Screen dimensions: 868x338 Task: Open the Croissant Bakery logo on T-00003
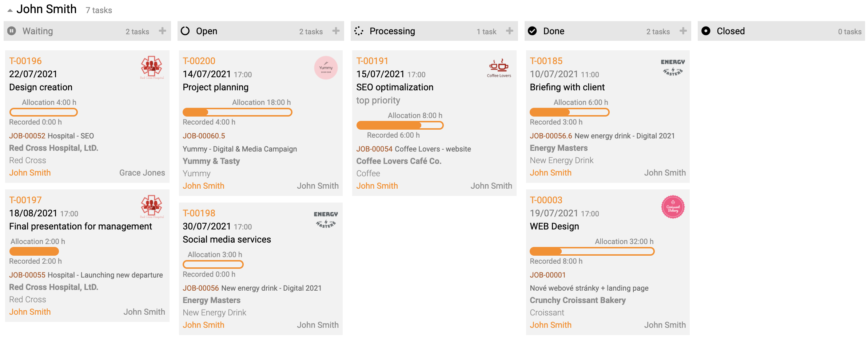[x=673, y=207]
